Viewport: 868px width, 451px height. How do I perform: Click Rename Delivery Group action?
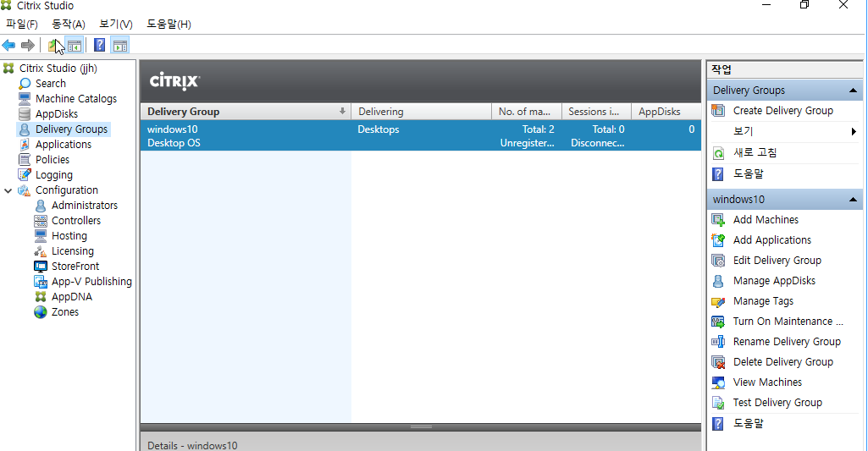[787, 342]
